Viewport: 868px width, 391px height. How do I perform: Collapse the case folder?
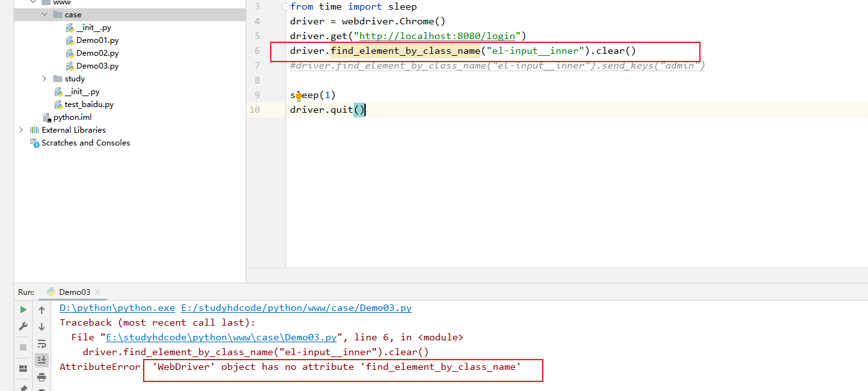click(44, 13)
